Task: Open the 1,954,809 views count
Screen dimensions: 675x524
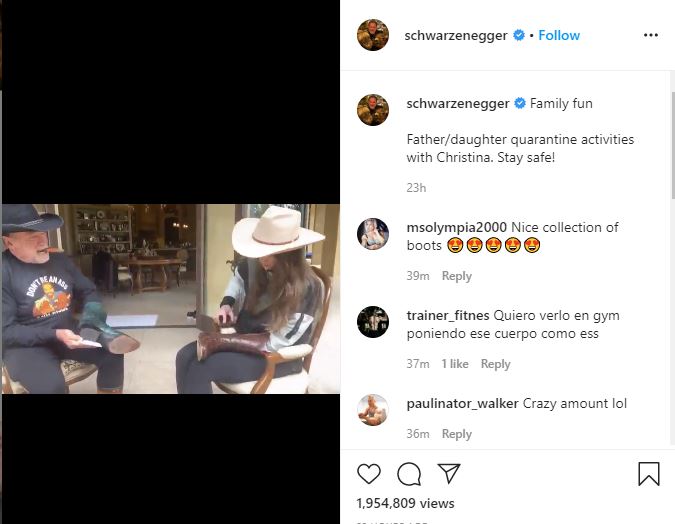Action: [x=405, y=503]
